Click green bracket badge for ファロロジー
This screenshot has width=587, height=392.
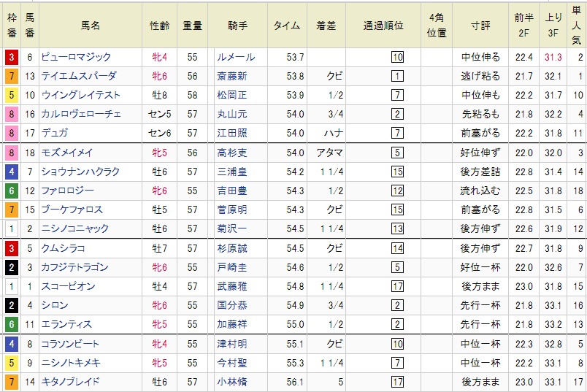[10, 191]
